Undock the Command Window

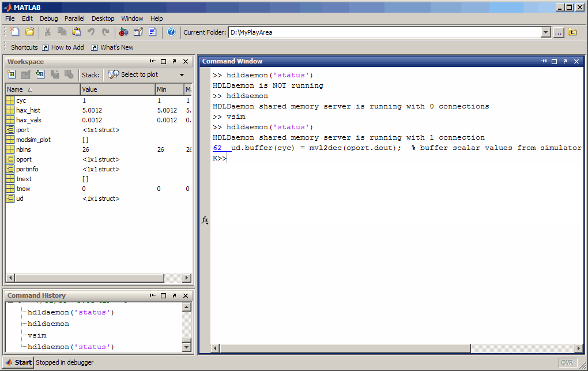point(565,61)
